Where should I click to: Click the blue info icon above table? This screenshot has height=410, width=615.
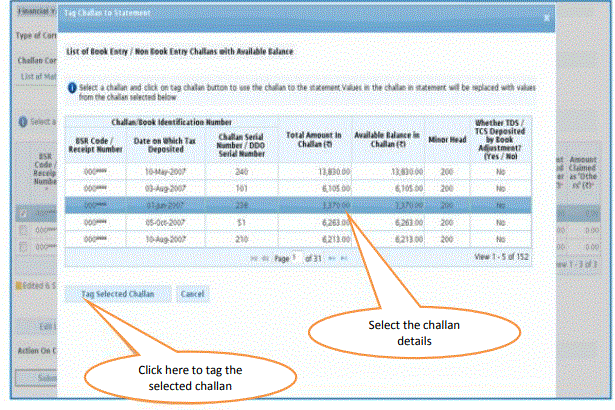71,88
